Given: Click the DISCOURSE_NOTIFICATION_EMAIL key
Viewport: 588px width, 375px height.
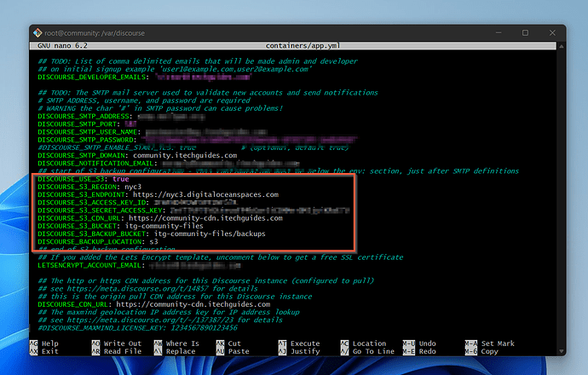Looking at the screenshot, I should pyautogui.click(x=97, y=164).
